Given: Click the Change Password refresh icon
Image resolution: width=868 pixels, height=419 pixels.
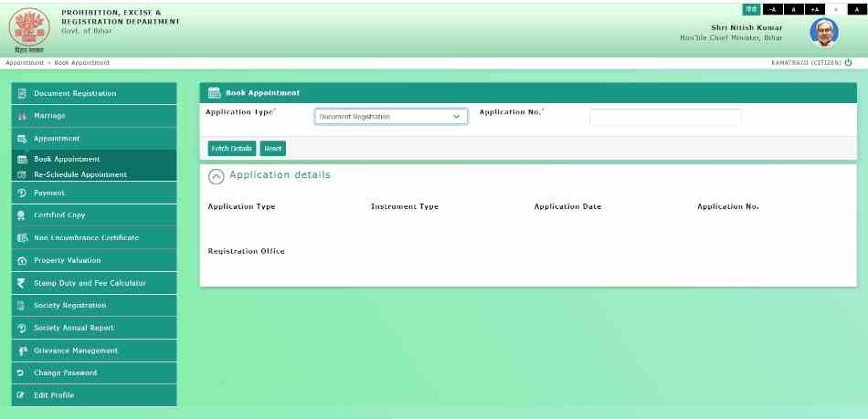Looking at the screenshot, I should tap(20, 373).
